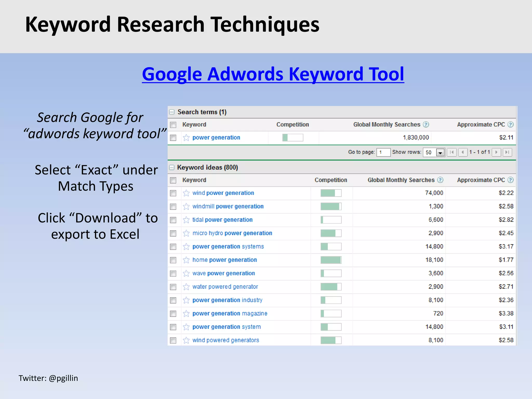This screenshot has height=399, width=532.
Task: Check the 'tidal power generation' row
Action: pyautogui.click(x=173, y=220)
